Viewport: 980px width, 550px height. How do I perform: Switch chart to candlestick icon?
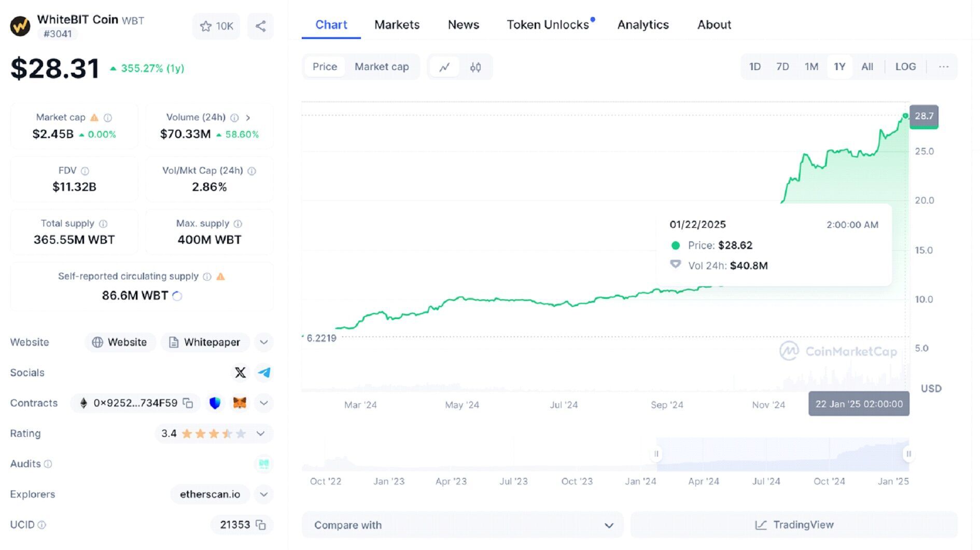pyautogui.click(x=475, y=67)
